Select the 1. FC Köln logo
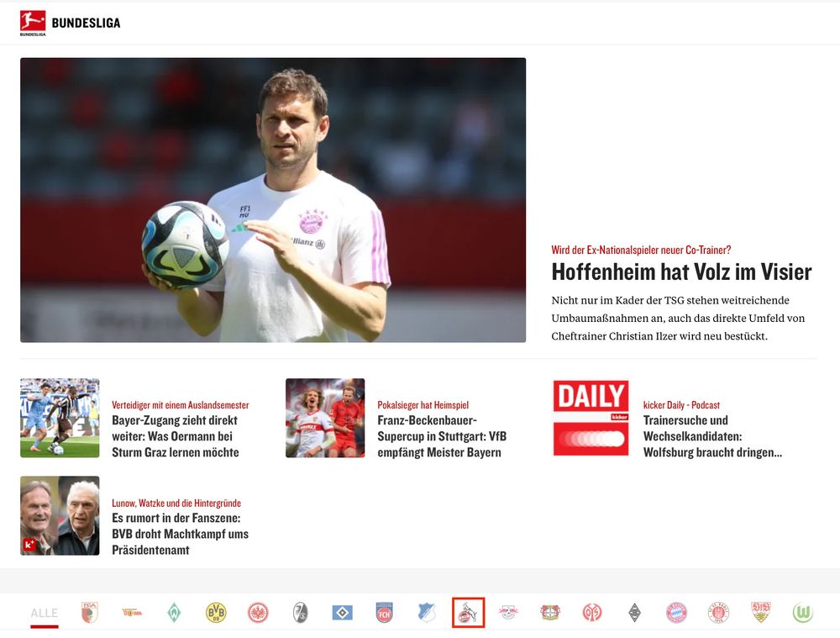This screenshot has width=840, height=638. [x=468, y=612]
